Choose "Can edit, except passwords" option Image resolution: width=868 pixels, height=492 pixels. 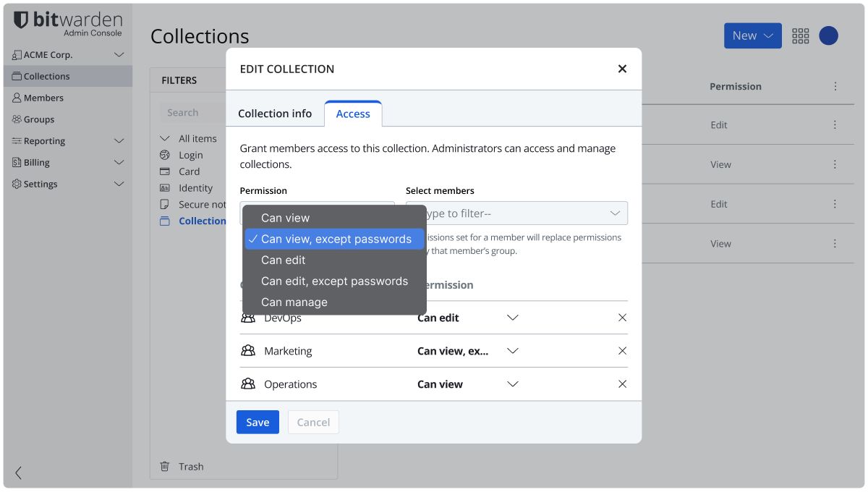click(x=334, y=281)
